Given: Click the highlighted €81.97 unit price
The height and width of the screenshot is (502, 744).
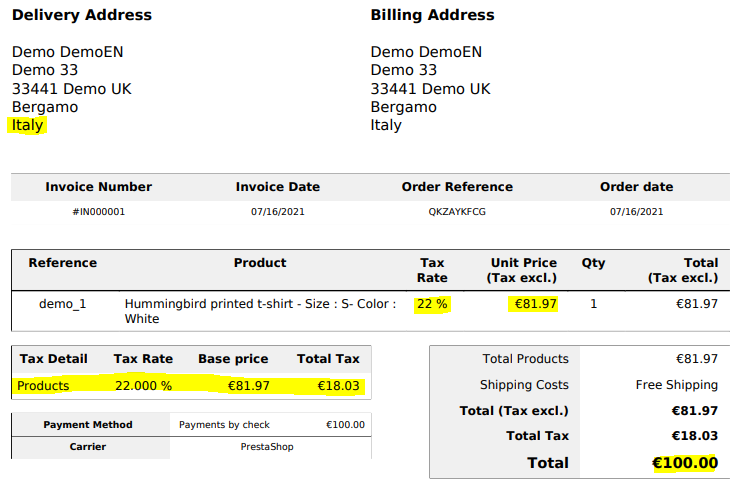Looking at the screenshot, I should click(x=535, y=303).
